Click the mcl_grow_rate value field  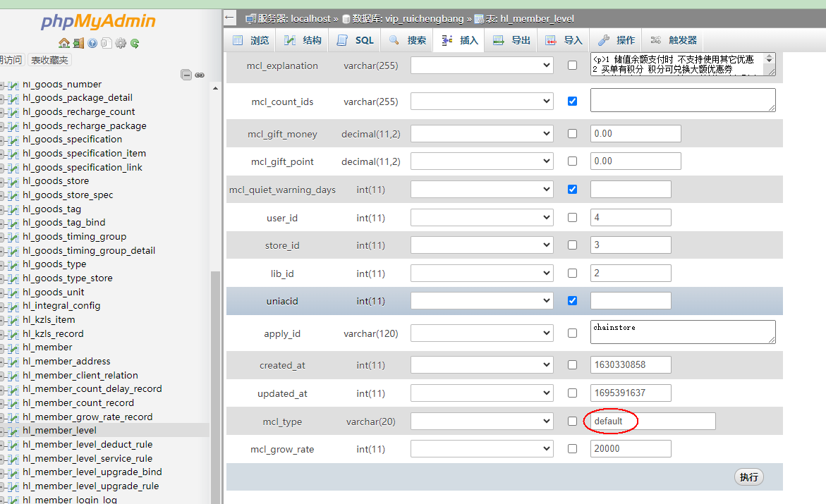pyautogui.click(x=630, y=449)
